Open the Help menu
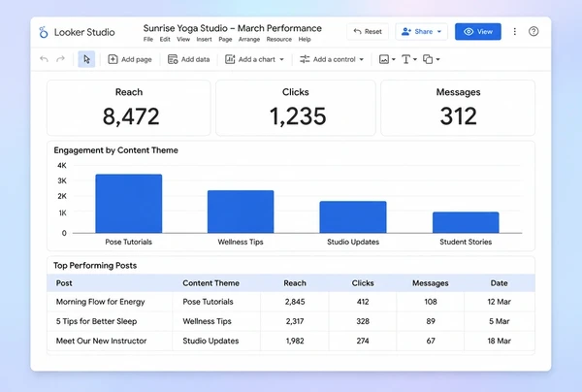The width and height of the screenshot is (582, 392). (305, 40)
